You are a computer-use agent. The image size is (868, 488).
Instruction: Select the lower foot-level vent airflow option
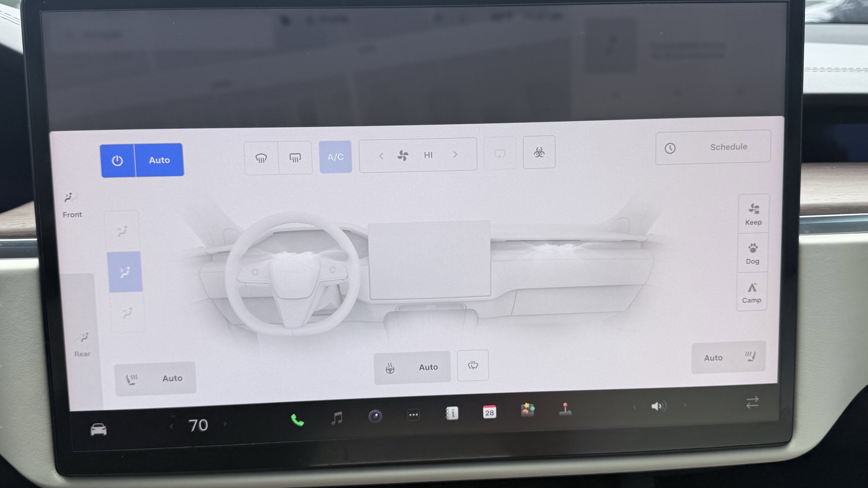(127, 312)
